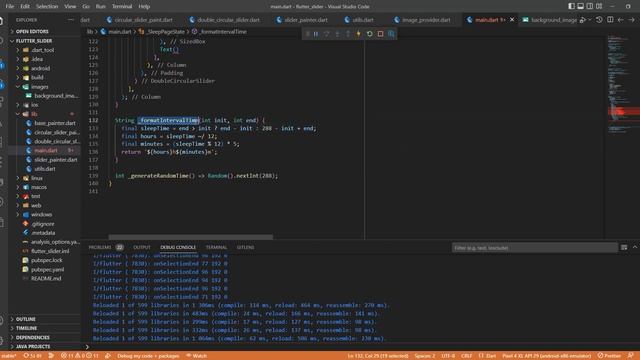The width and height of the screenshot is (640, 360).
Task: Open the widget inspector from the debug toolbar
Action: 391,34
